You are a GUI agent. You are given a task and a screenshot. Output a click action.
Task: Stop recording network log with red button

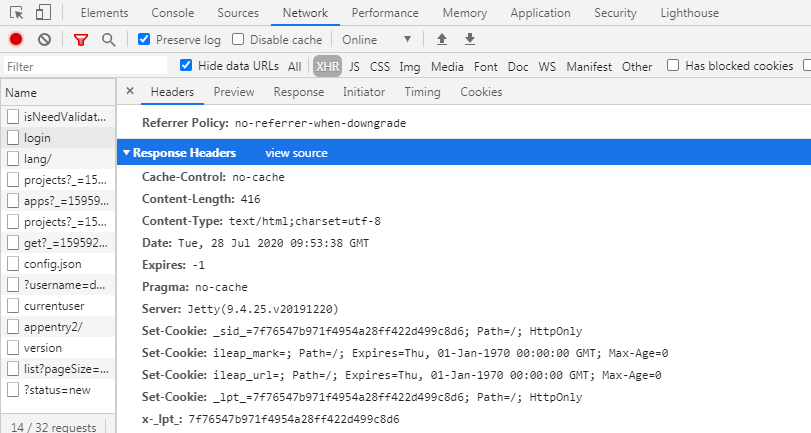[x=16, y=39]
